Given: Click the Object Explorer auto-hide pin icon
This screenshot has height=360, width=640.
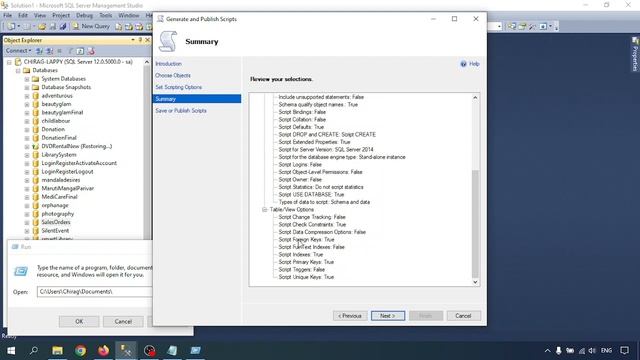Looking at the screenshot, I should (x=140, y=40).
